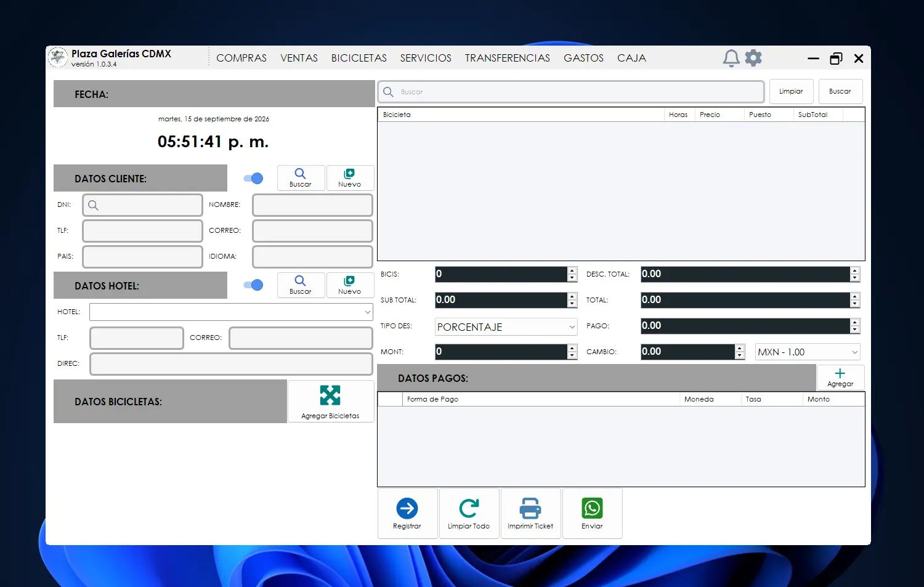The image size is (924, 587).
Task: Decrease the PAGO amount spinner
Action: click(854, 330)
